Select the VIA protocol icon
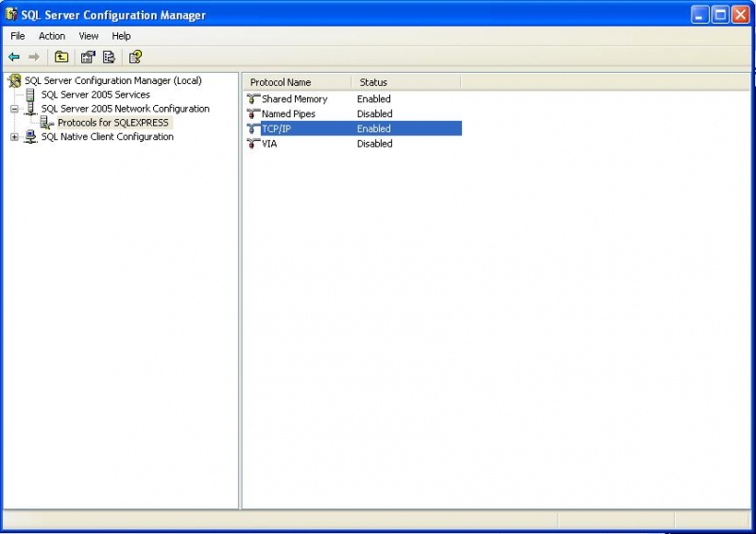This screenshot has height=534, width=756. click(252, 145)
